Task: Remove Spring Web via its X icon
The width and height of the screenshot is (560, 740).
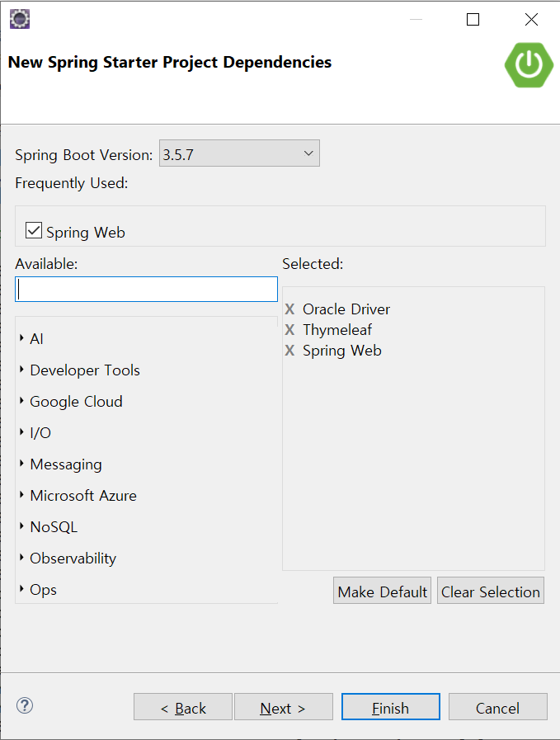Action: pyautogui.click(x=289, y=350)
